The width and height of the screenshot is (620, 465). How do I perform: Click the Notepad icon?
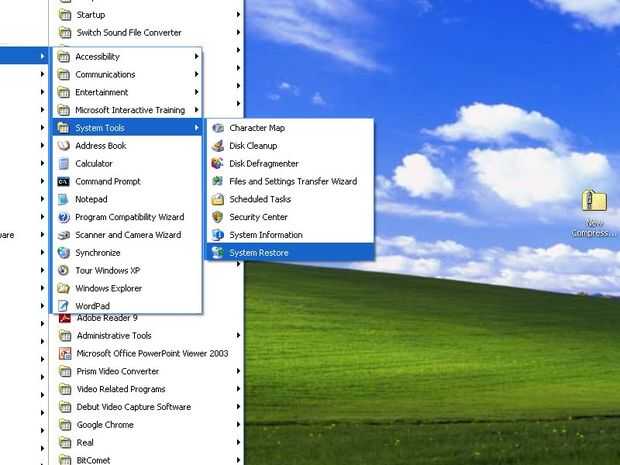64,199
